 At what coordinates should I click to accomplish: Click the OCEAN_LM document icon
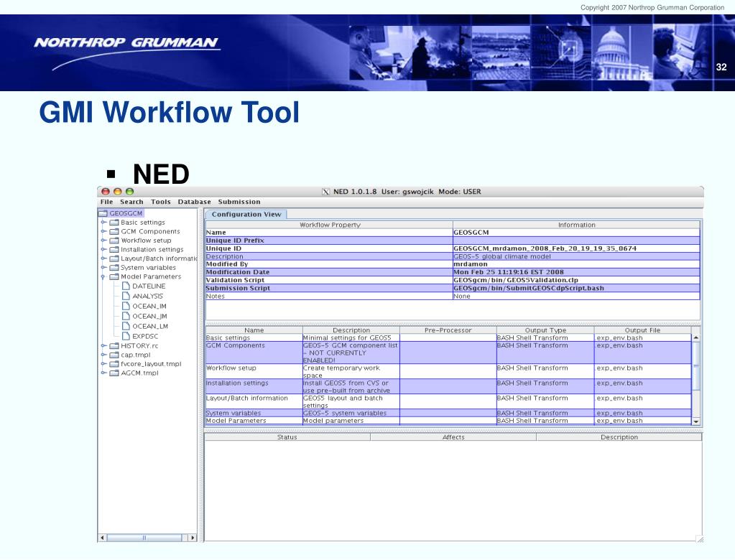(126, 326)
